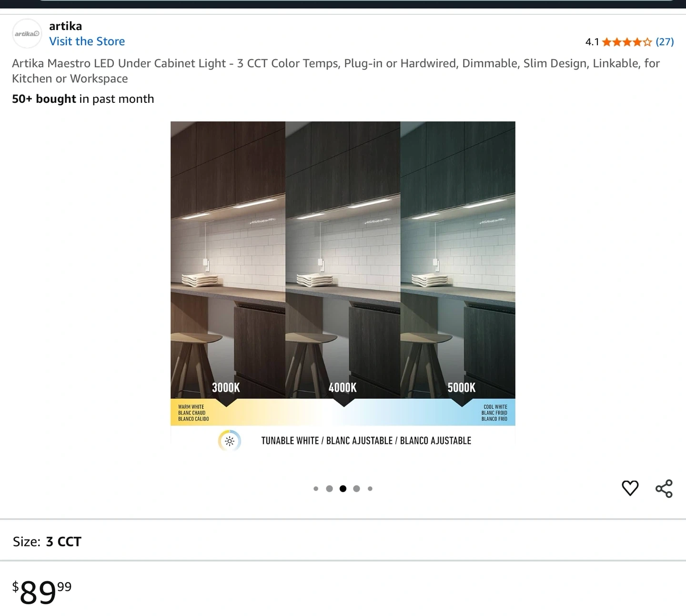Expand the Size 3 CCT selector
Image resolution: width=686 pixels, height=616 pixels.
click(343, 541)
